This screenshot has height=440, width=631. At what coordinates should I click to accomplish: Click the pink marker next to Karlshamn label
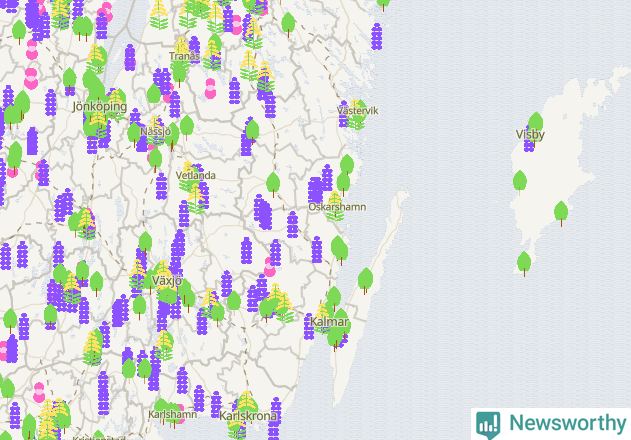(179, 413)
